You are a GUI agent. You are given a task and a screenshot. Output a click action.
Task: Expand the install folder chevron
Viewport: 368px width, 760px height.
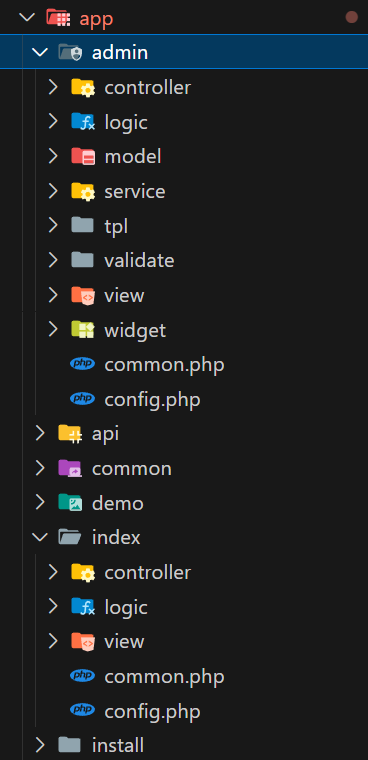[x=40, y=745]
